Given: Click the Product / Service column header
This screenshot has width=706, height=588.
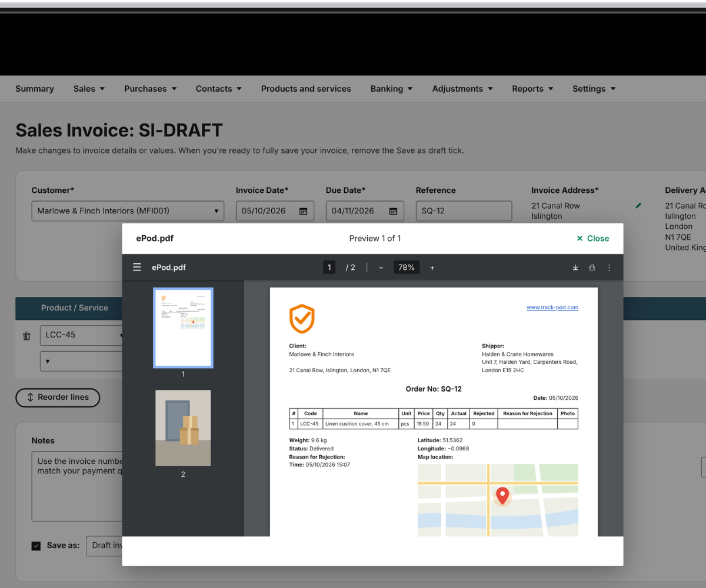Looking at the screenshot, I should [75, 308].
